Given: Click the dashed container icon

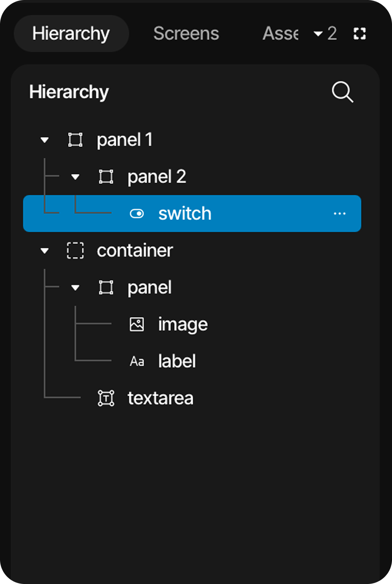Looking at the screenshot, I should (x=75, y=250).
